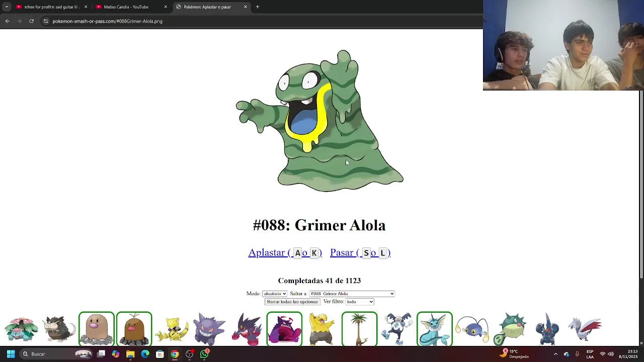Open Wi-Fi network settings in tray
The height and width of the screenshot is (362, 644).
(602, 354)
